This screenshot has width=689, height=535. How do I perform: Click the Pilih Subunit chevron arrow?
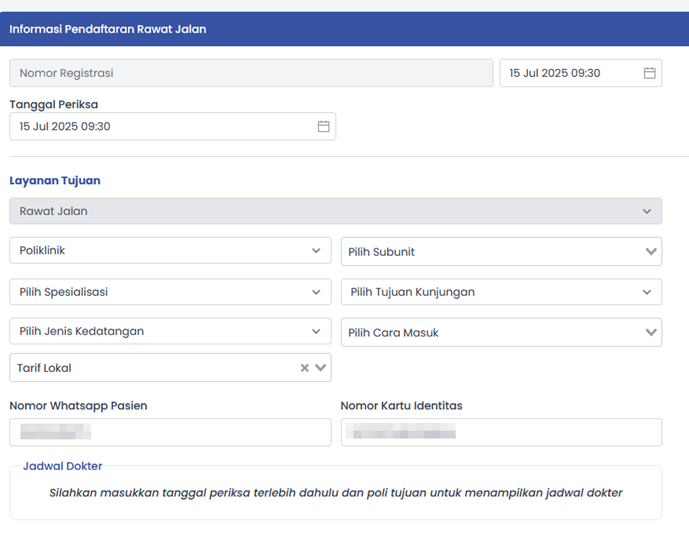(x=651, y=252)
